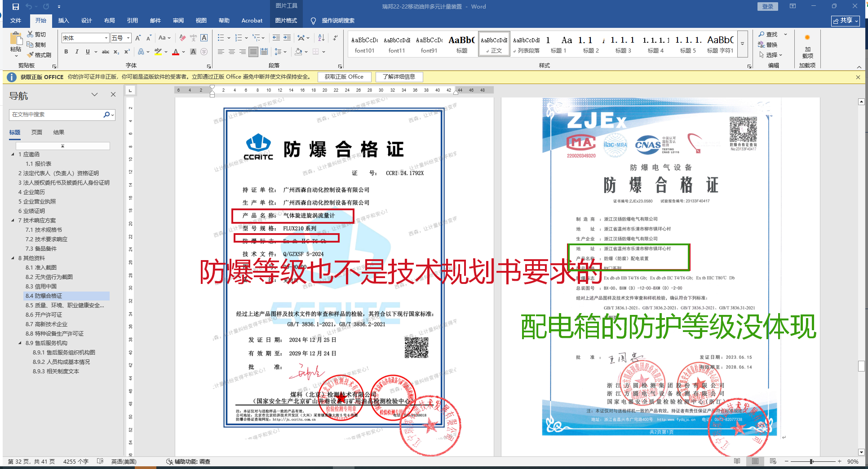The height and width of the screenshot is (469, 868).
Task: Click the font color red A button
Action: pos(176,52)
